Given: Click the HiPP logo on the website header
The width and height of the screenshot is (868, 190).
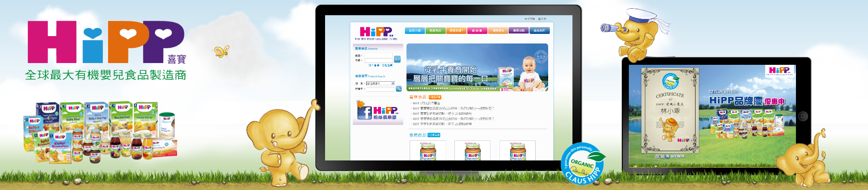Looking at the screenshot, I should pos(376,33).
